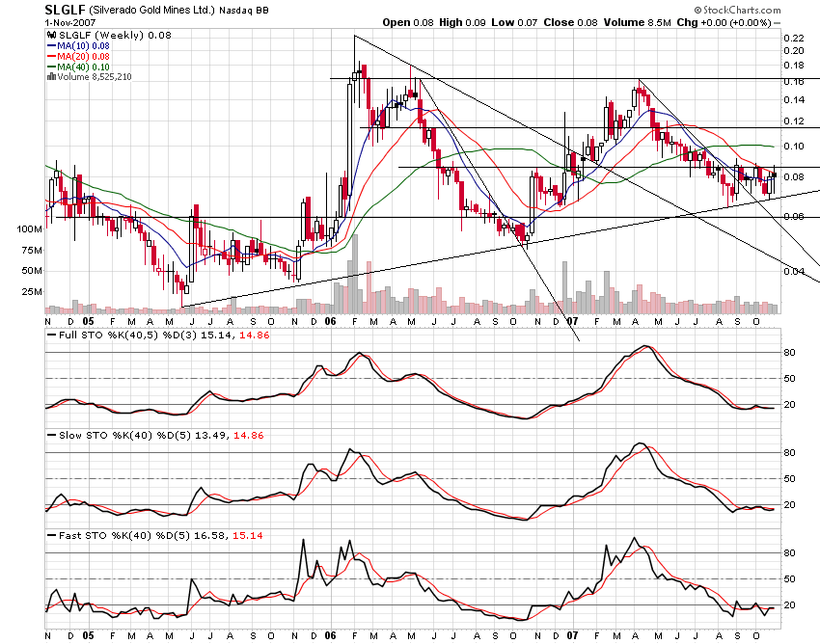
Task: Click the 0.16 price axis label
Action: 794,82
